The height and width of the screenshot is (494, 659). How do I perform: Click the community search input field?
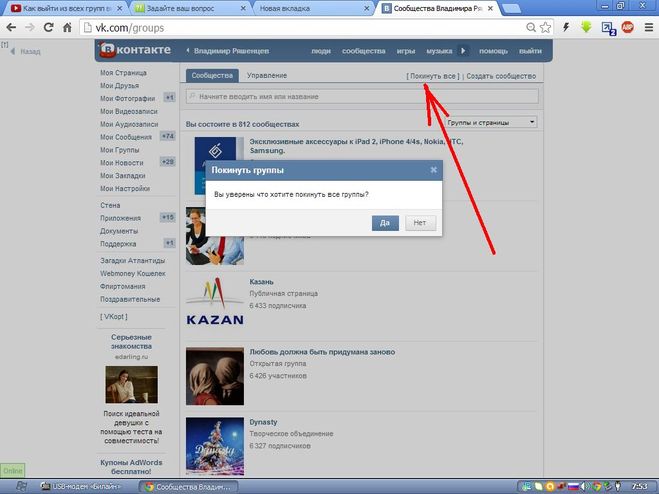[x=362, y=96]
